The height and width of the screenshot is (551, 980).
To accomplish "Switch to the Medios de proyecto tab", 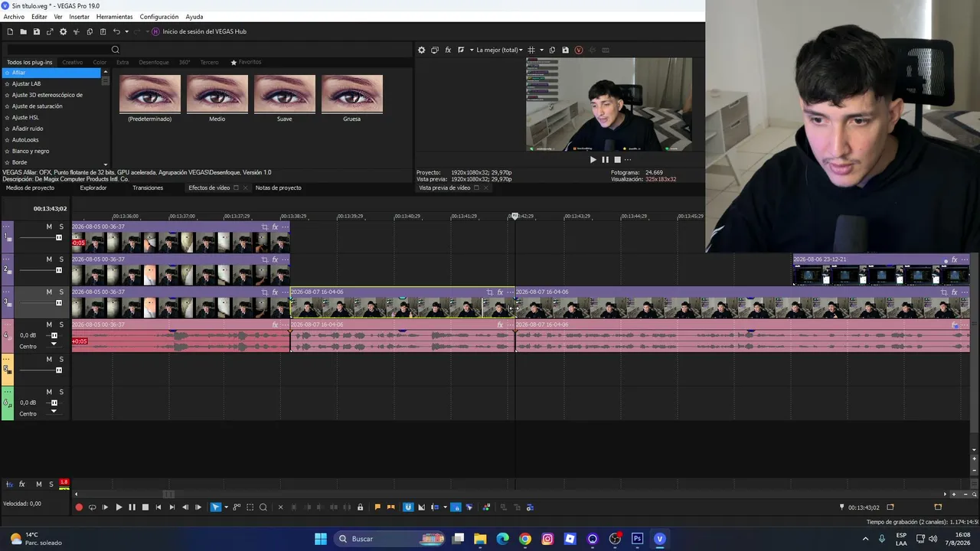I will (x=30, y=187).
